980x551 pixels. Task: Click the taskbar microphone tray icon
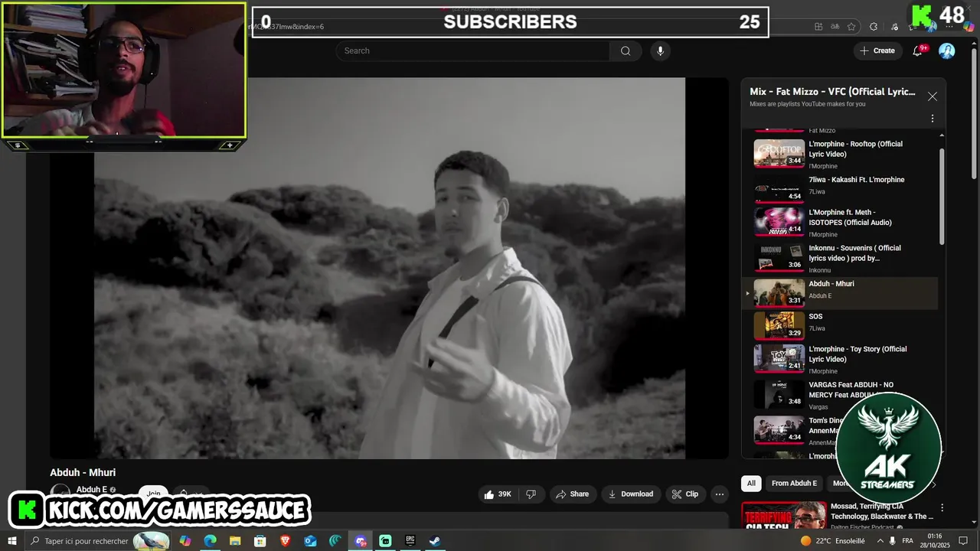click(x=893, y=541)
